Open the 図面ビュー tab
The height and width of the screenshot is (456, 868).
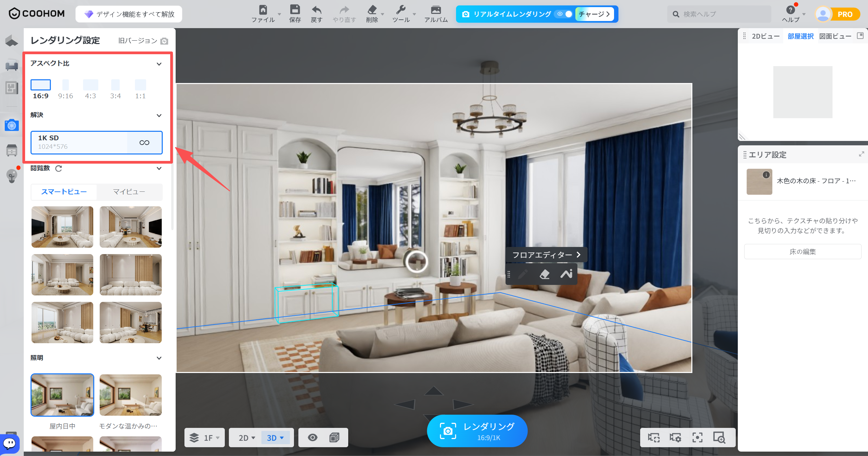coord(835,36)
